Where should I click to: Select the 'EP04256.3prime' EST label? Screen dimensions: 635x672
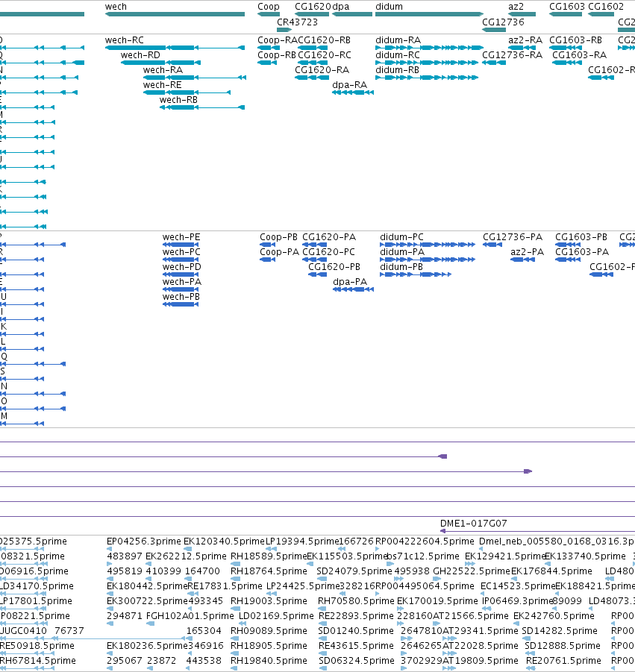click(143, 541)
